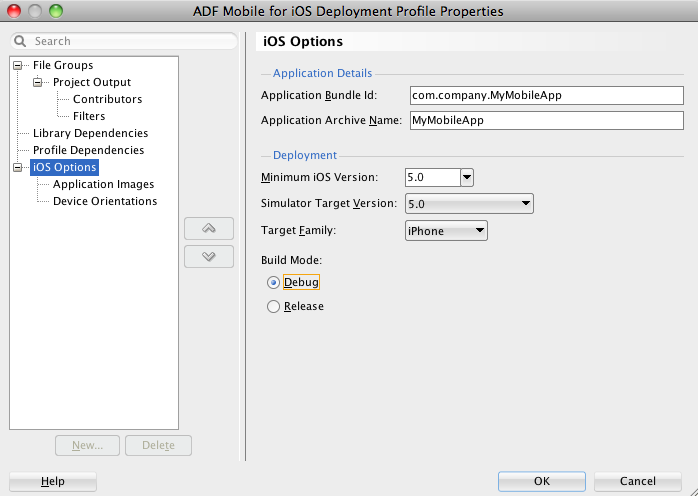Select Library Dependencies in the tree
Image resolution: width=698 pixels, height=496 pixels.
(x=90, y=133)
